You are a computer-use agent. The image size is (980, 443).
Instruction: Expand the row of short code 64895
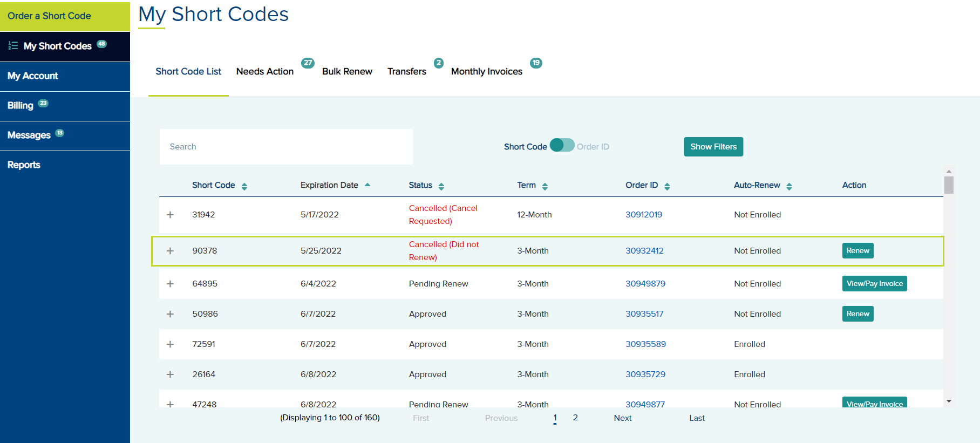click(170, 284)
